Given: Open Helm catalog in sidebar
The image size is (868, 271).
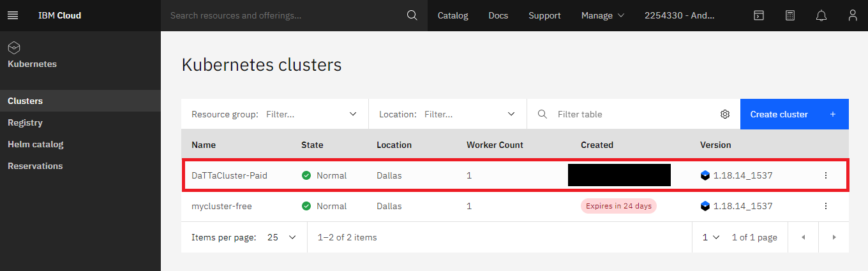Looking at the screenshot, I should (x=80, y=144).
